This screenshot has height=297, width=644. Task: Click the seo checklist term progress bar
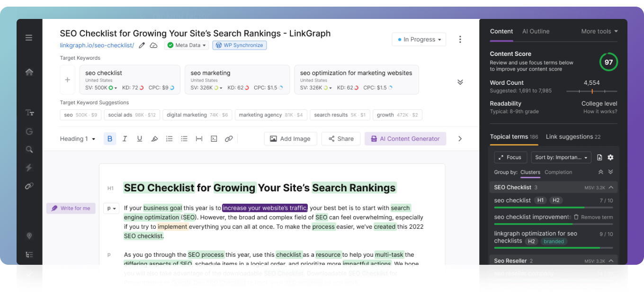tap(554, 207)
